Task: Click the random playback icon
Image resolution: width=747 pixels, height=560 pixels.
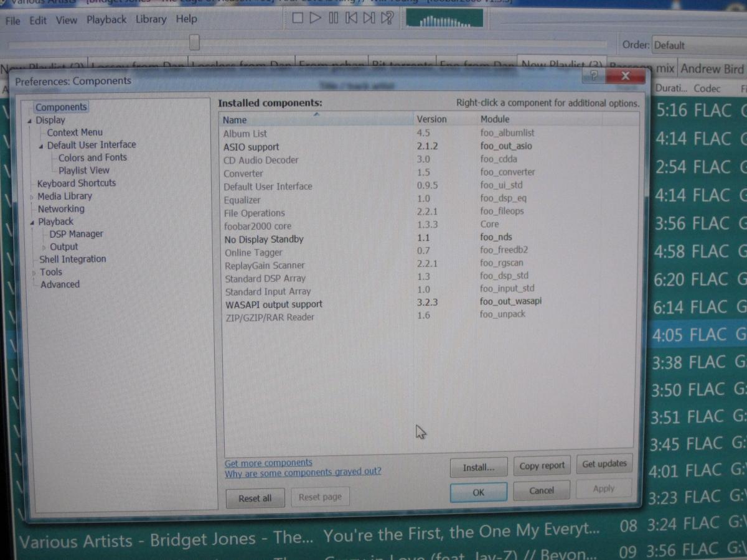Action: click(x=387, y=18)
